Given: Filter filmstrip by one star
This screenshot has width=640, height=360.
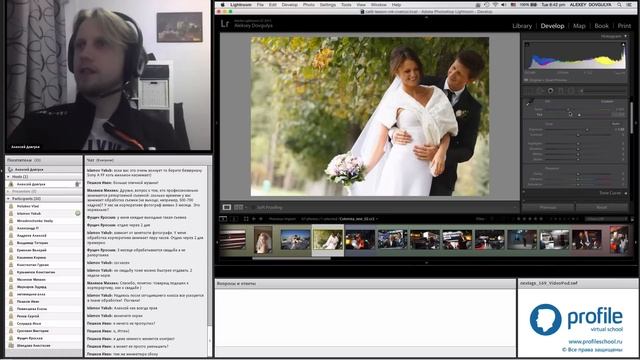Looking at the screenshot, I should pos(519,219).
